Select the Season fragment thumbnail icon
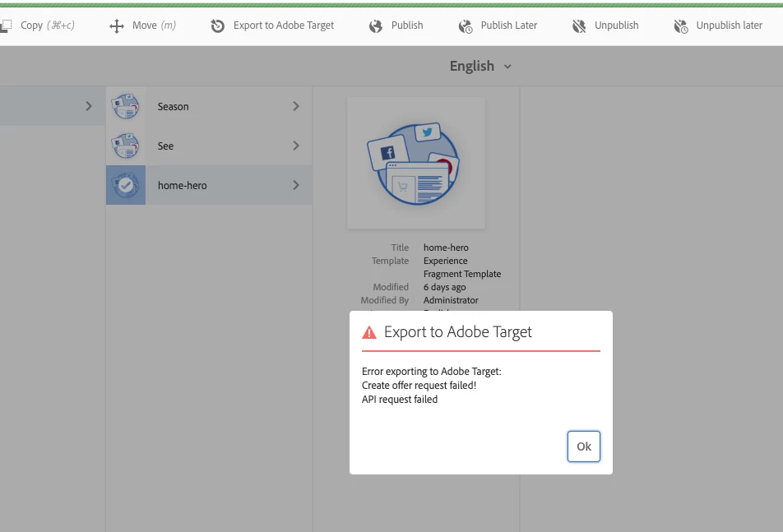The height and width of the screenshot is (532, 783). [x=125, y=106]
